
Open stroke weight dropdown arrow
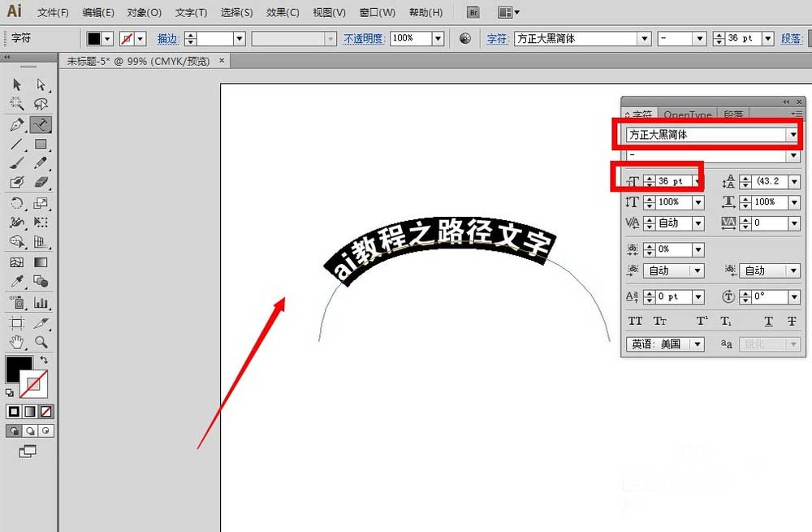240,38
